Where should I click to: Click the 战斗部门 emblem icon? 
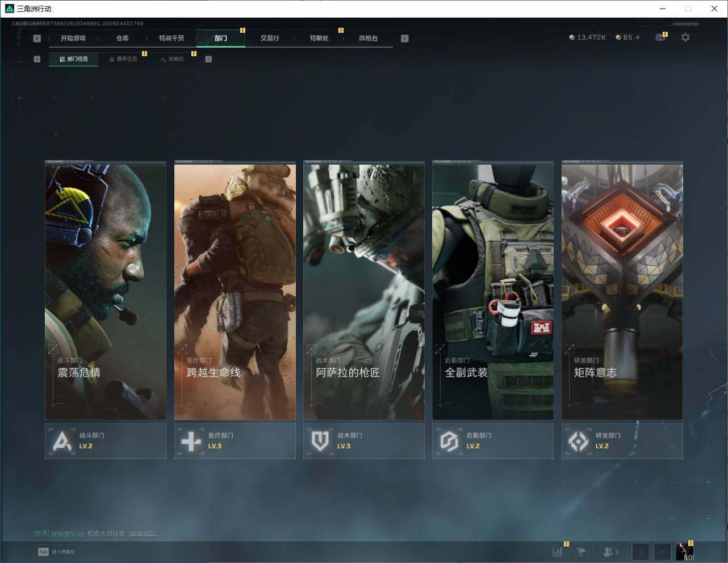(62, 441)
